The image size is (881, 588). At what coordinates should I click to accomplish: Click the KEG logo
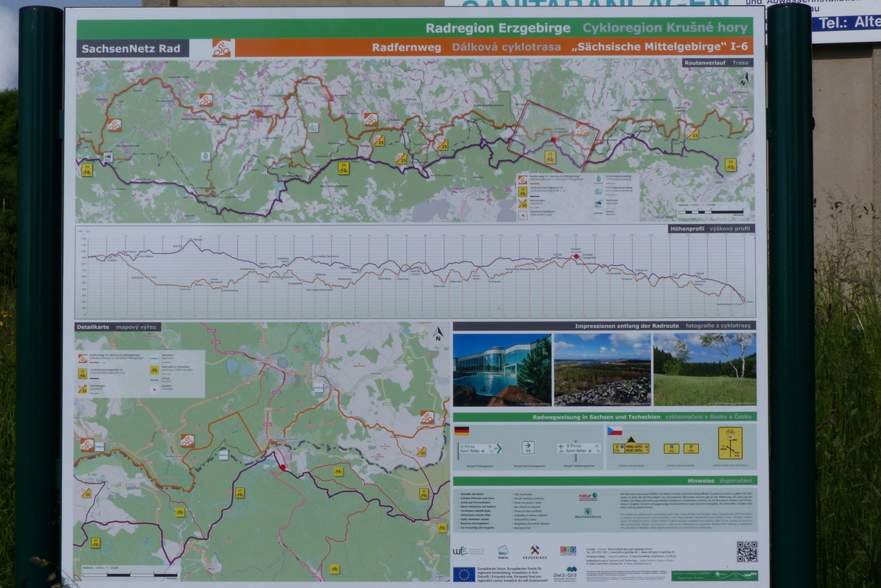568,550
